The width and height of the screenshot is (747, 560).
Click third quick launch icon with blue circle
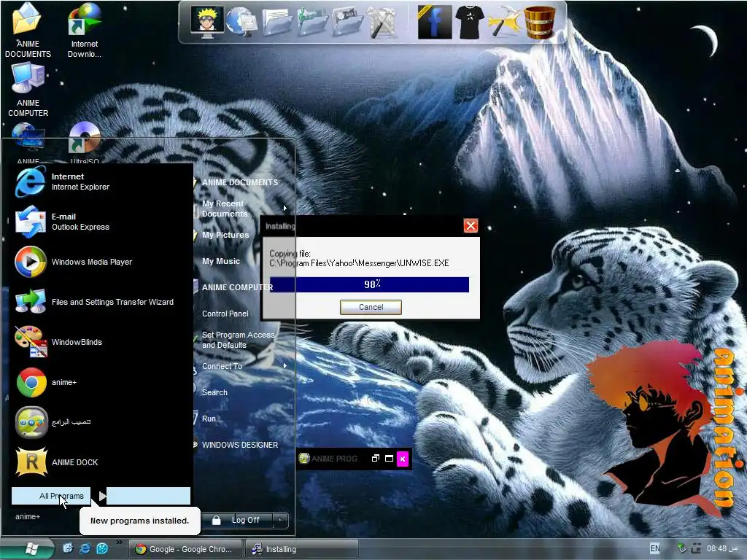pos(102,548)
